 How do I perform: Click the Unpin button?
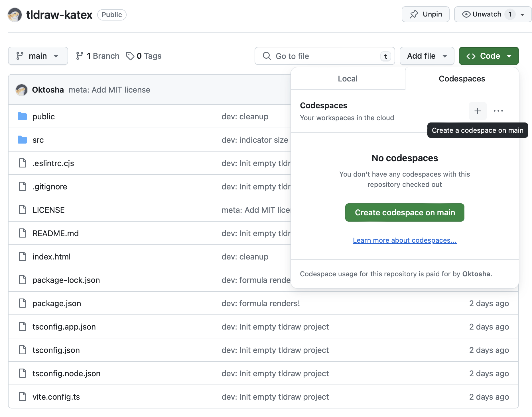pos(425,14)
